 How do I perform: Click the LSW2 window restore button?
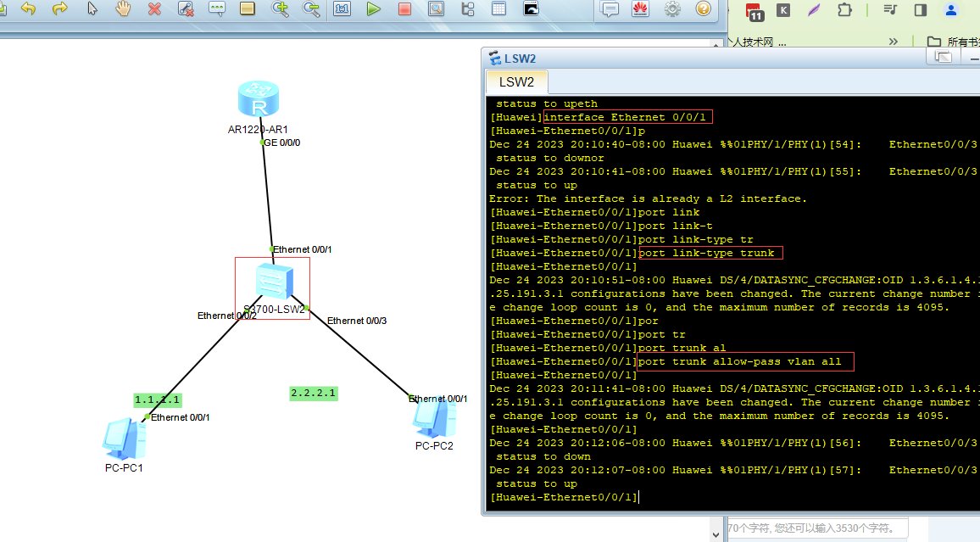[944, 59]
